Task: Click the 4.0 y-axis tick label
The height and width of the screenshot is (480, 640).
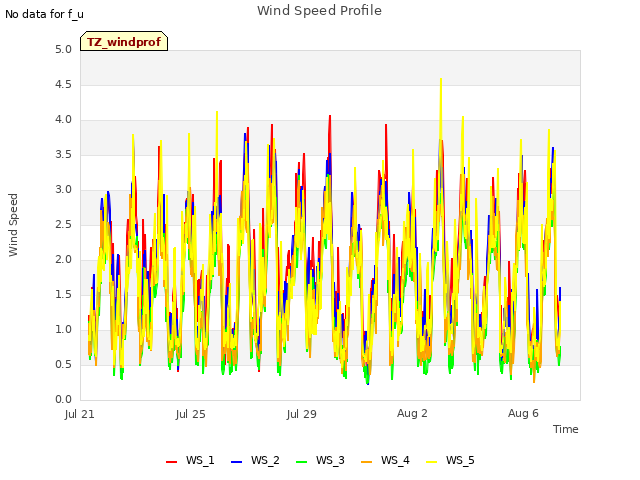Action: pos(63,120)
